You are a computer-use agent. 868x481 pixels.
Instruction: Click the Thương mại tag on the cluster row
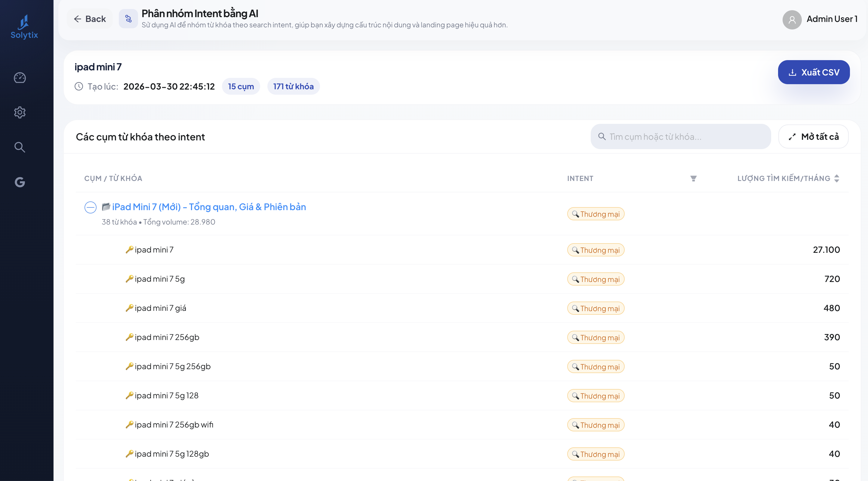pos(596,214)
